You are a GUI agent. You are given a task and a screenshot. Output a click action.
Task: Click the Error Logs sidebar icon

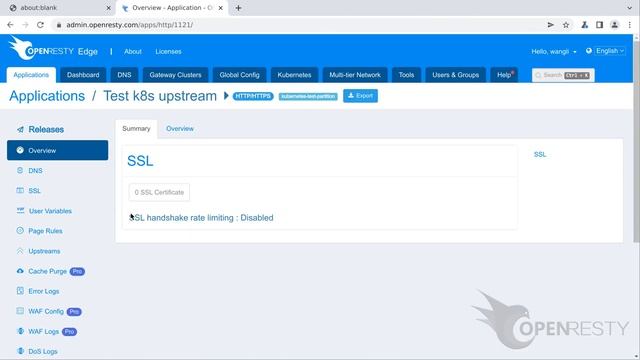[20, 291]
